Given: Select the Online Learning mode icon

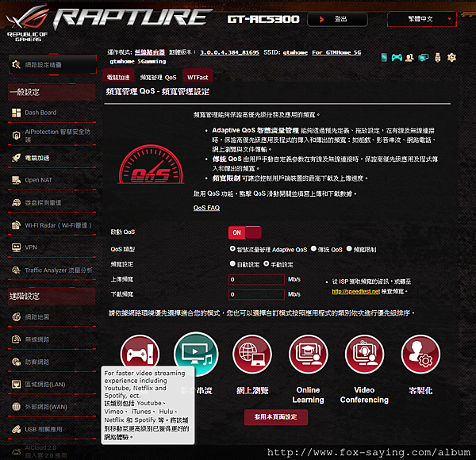Looking at the screenshot, I should coord(308,354).
